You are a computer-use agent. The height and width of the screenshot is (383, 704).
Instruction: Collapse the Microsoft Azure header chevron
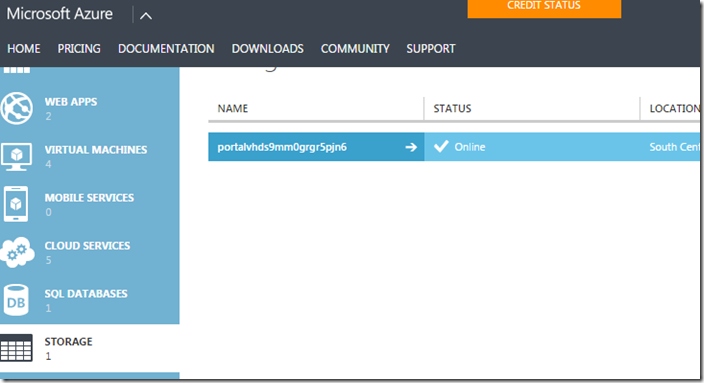coord(145,16)
